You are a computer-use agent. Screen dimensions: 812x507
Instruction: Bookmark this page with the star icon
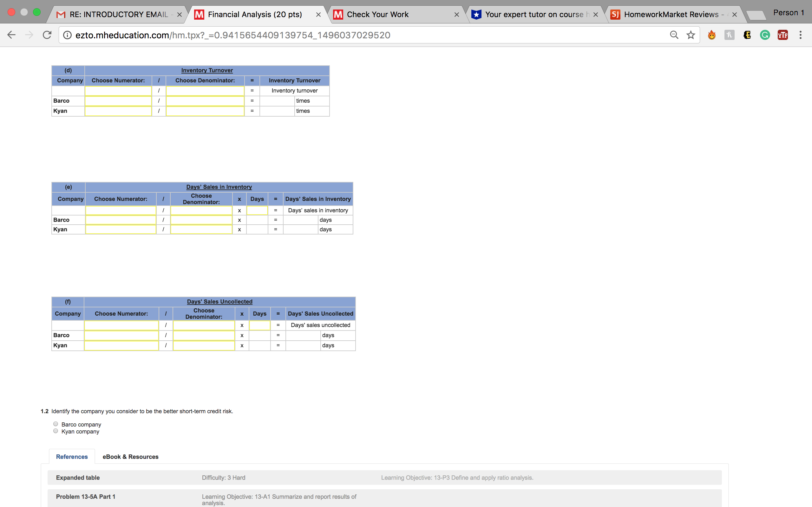[691, 35]
